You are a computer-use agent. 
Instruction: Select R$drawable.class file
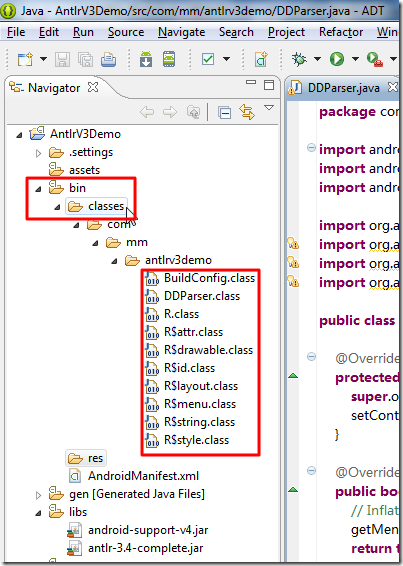[208, 350]
